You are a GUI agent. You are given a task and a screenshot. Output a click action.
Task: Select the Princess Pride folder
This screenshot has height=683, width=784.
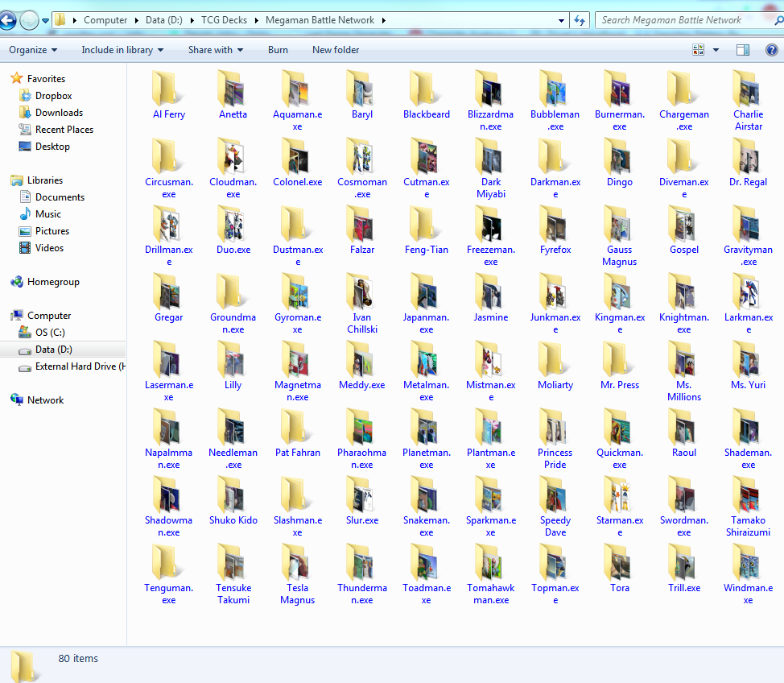pyautogui.click(x=555, y=439)
